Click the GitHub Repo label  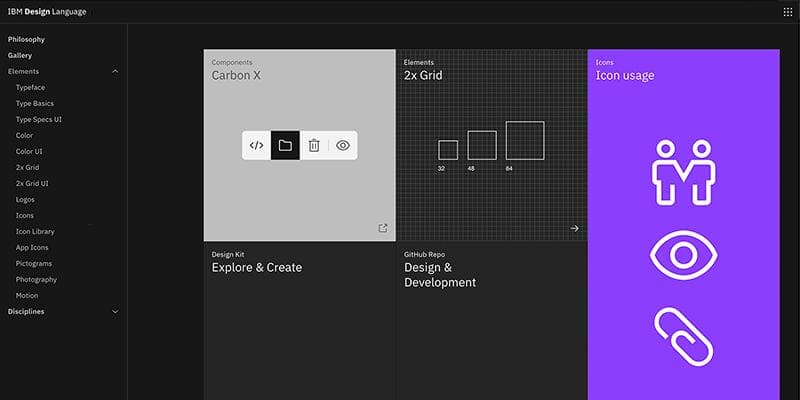click(x=424, y=255)
